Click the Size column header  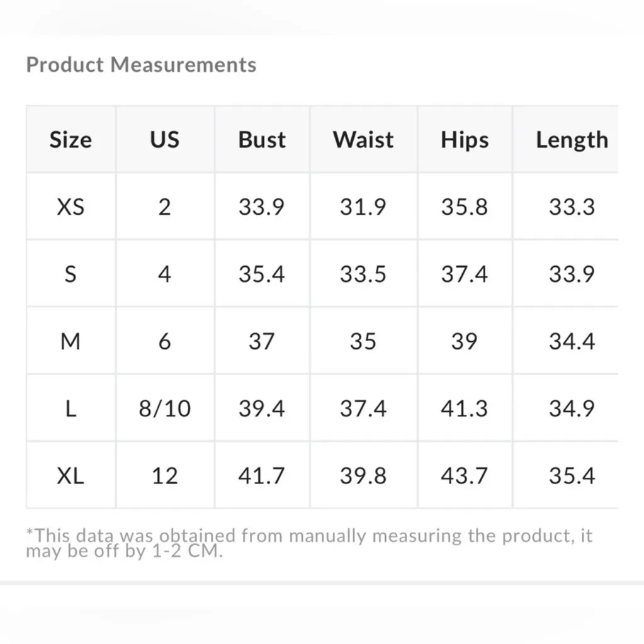[71, 140]
